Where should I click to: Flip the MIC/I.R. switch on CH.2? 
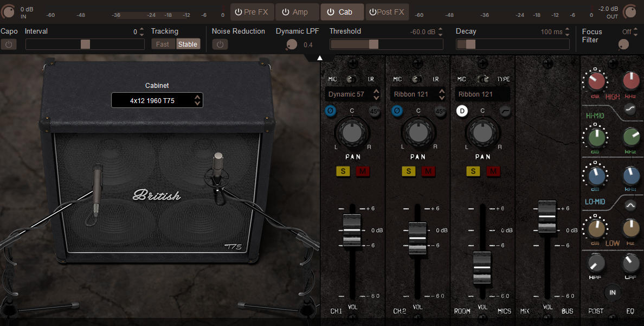[416, 79]
